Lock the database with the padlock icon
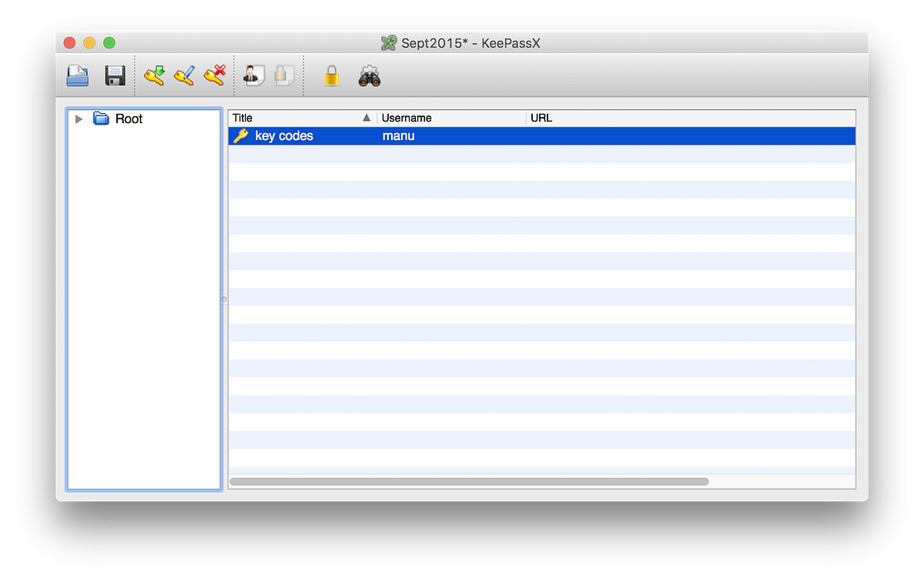 point(331,75)
